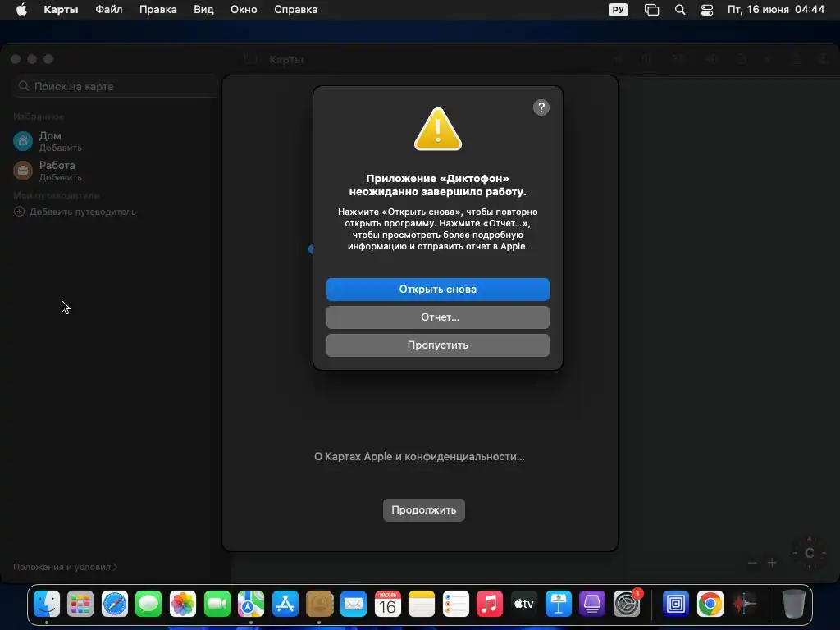Click the map zoom out minus button
Screen dimensions: 840x630
[x=752, y=563]
